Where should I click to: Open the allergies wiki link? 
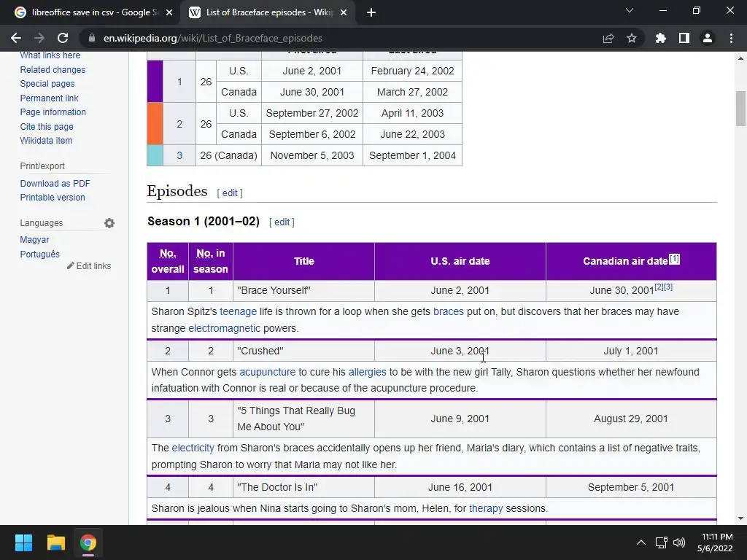pyautogui.click(x=368, y=372)
